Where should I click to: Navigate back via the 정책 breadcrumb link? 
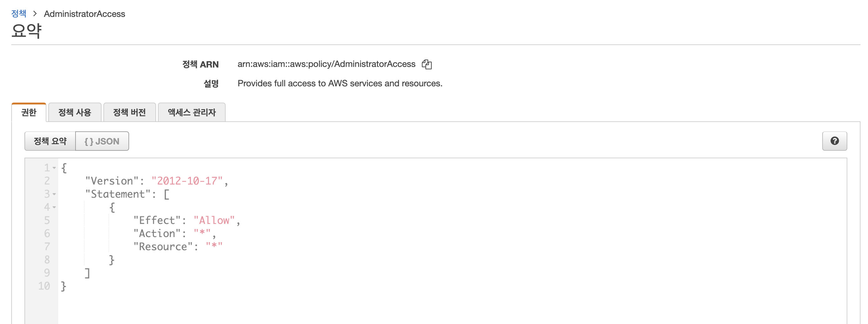point(18,14)
